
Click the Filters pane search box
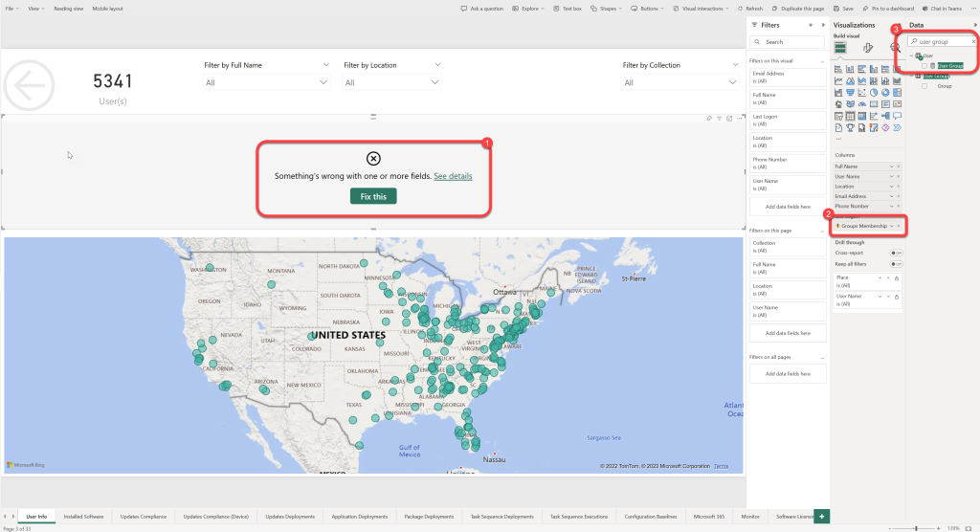coord(787,42)
